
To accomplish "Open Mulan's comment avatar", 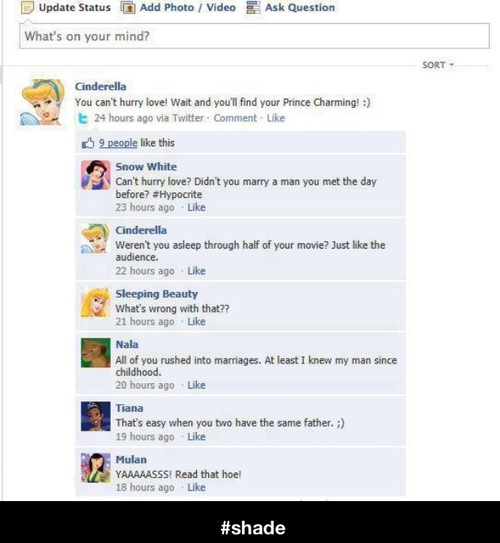I will click(96, 468).
